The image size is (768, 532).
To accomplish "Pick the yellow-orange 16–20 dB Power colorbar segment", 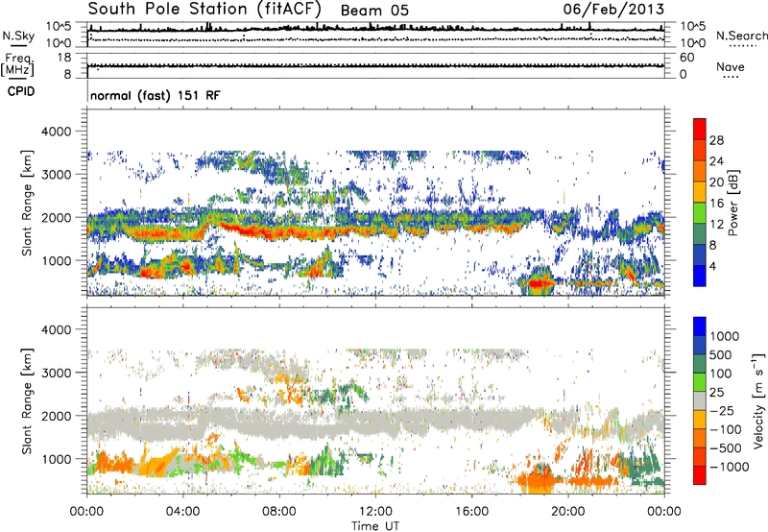I will [700, 191].
